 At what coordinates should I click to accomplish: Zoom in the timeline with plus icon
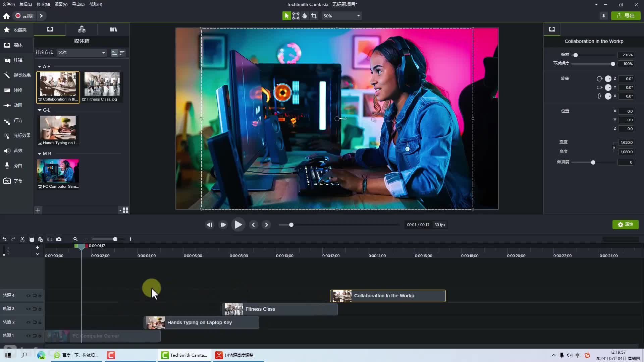130,239
